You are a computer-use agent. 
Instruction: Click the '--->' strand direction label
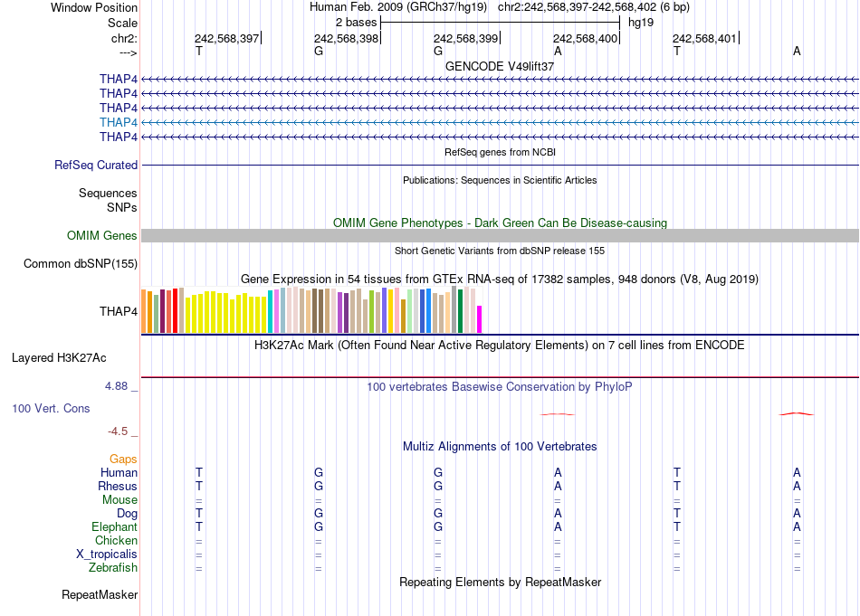129,53
